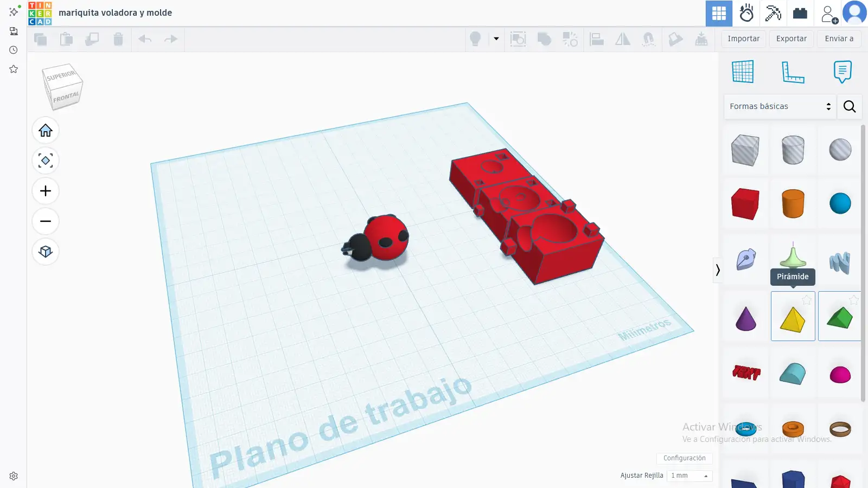Open the Formas básicas shape category dropdown

point(780,106)
